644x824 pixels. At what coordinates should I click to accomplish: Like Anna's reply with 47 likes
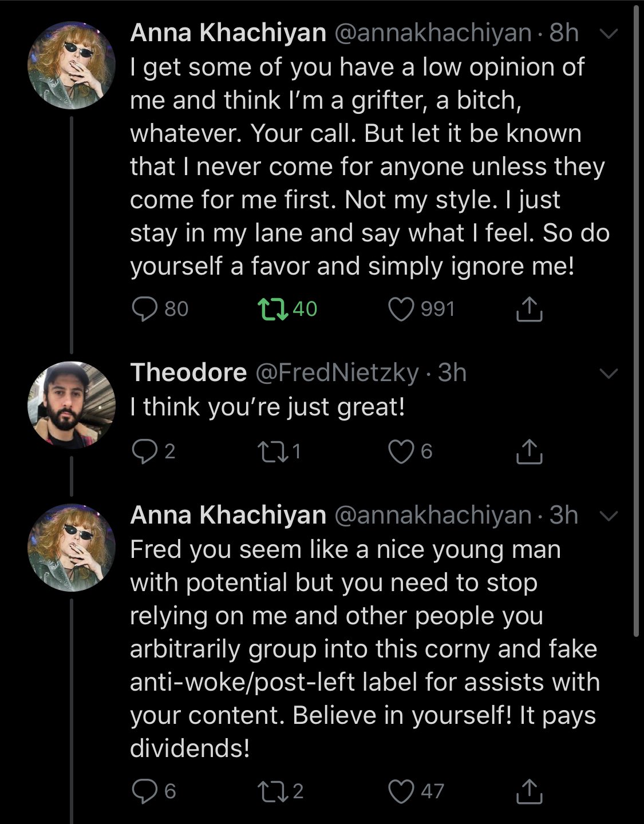[x=401, y=791]
